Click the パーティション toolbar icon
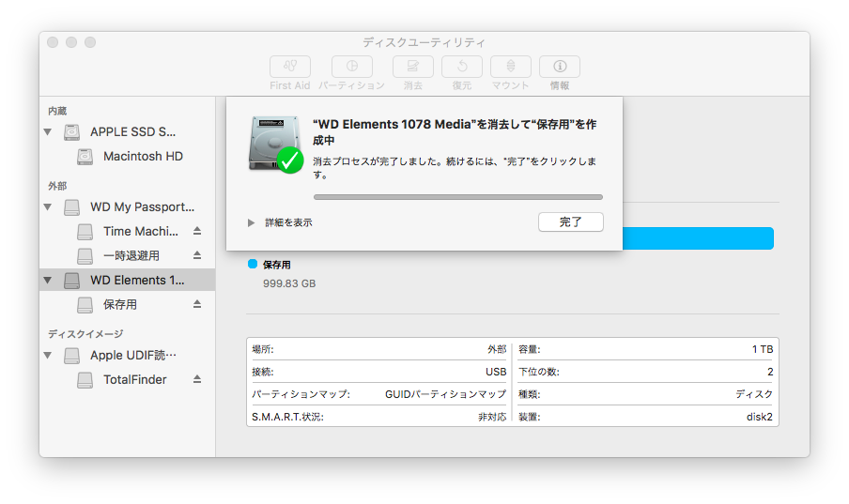849x504 pixels. click(352, 67)
